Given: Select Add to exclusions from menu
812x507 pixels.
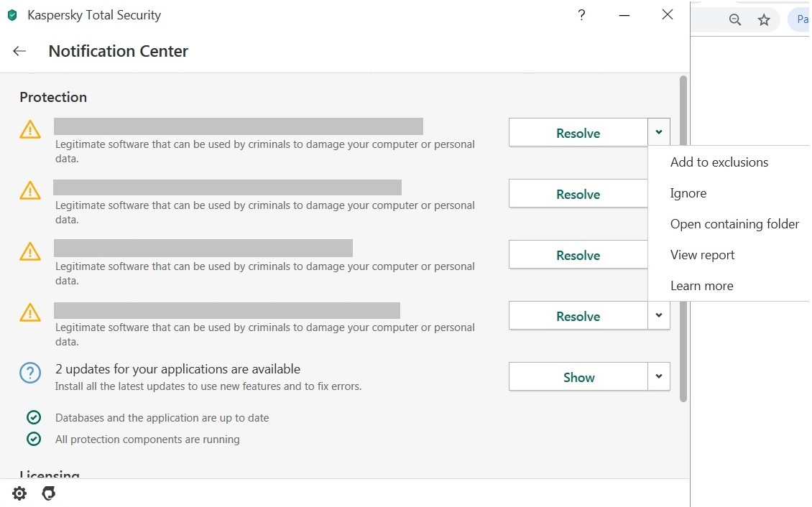Looking at the screenshot, I should (x=719, y=162).
